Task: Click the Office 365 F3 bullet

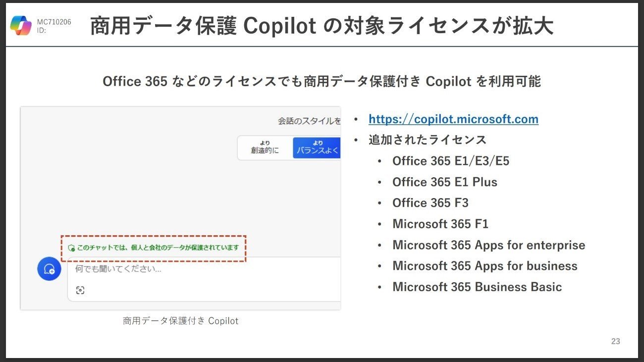Action: tap(430, 203)
